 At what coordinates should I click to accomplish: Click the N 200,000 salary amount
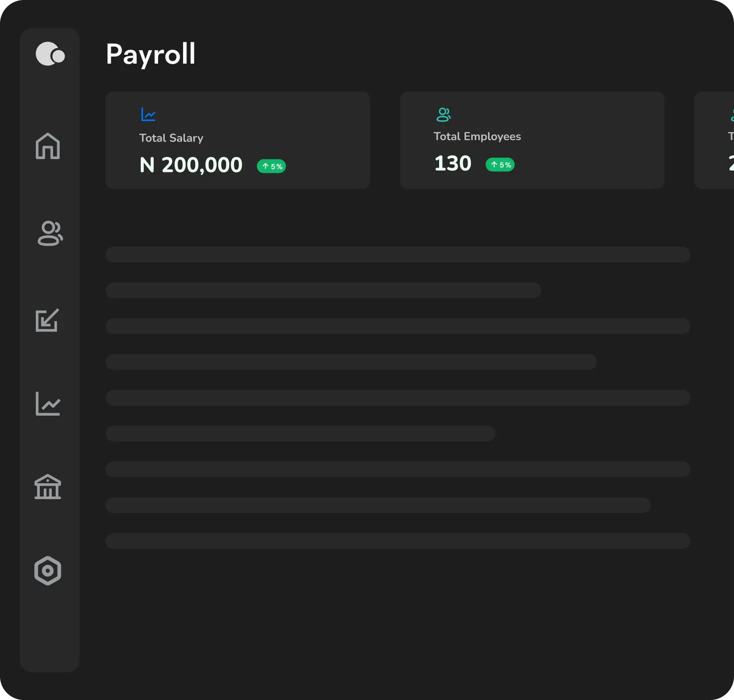click(191, 165)
